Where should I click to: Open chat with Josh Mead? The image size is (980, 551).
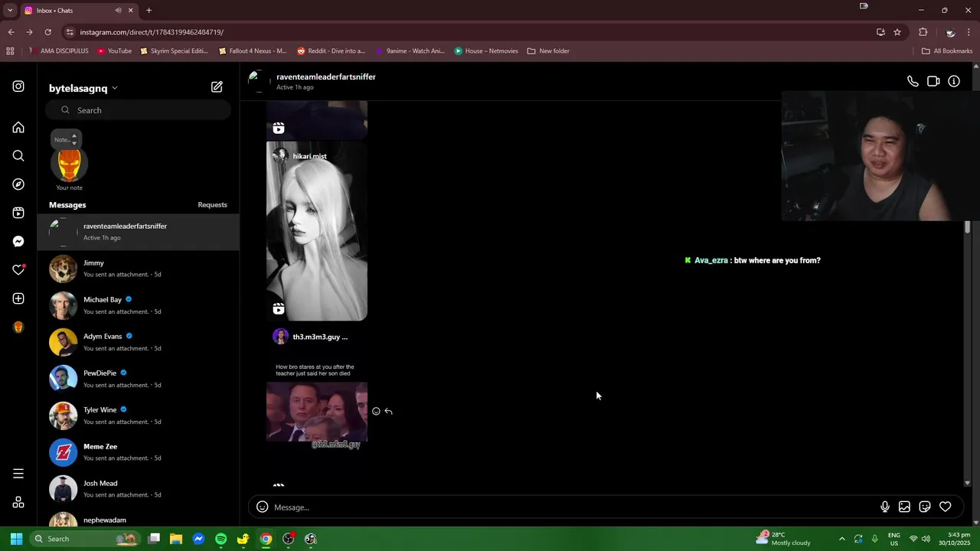click(139, 489)
